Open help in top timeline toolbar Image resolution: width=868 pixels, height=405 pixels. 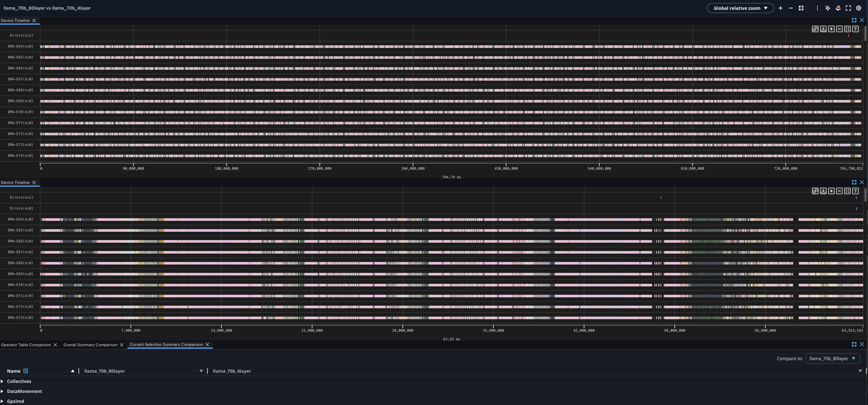[855, 29]
